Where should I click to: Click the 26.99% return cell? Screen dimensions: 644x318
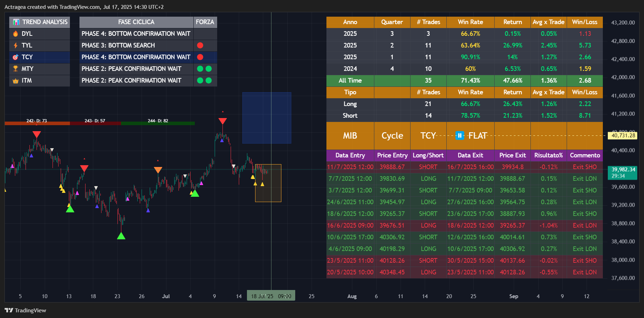[x=513, y=45]
